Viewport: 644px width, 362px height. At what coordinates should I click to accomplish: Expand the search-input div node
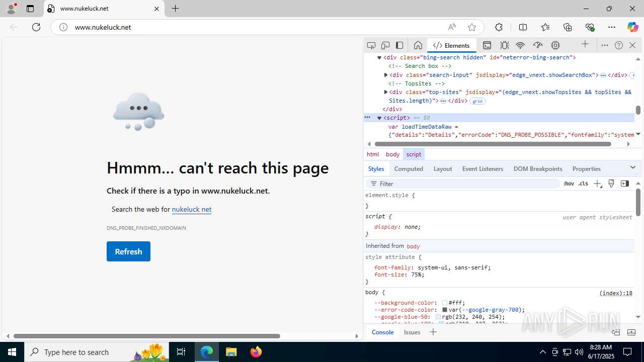point(386,75)
